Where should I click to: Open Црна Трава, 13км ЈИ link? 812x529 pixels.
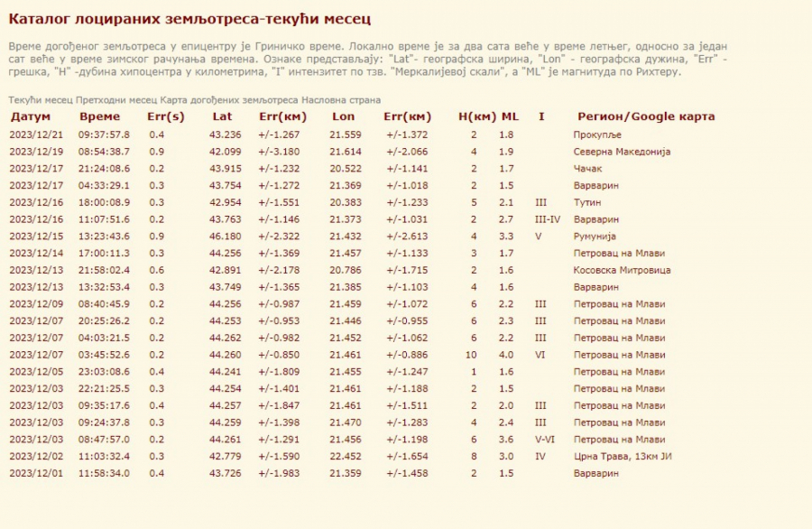coord(623,456)
